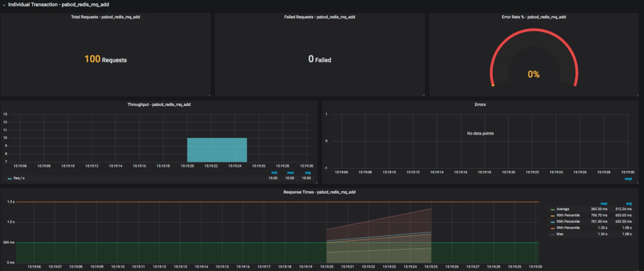Sort Errors legend by total column
The image size is (644, 271).
pos(629,179)
